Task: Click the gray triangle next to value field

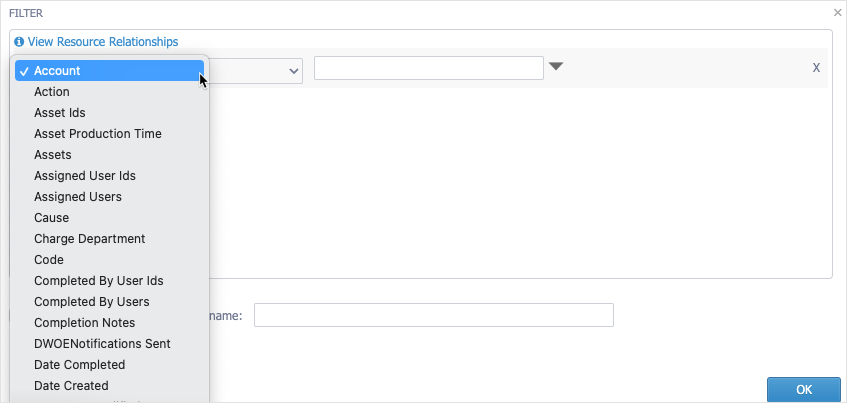Action: 556,66
